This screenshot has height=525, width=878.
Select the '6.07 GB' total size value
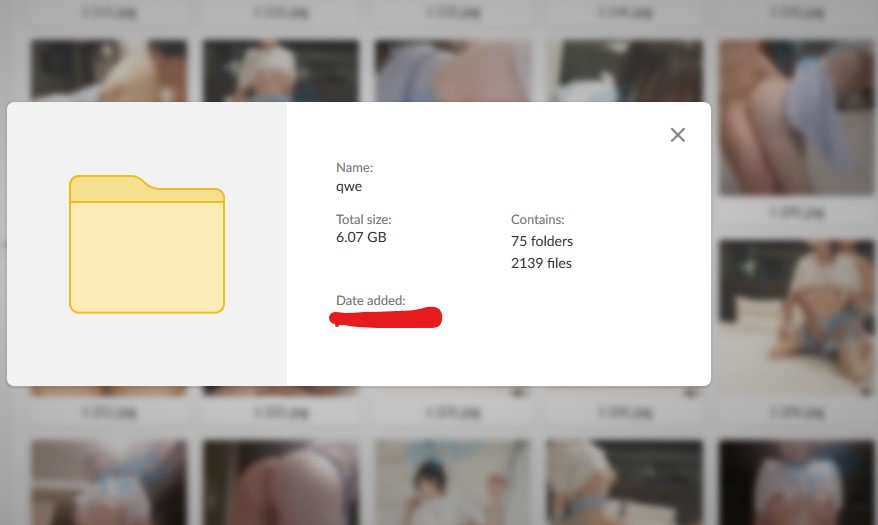point(361,237)
